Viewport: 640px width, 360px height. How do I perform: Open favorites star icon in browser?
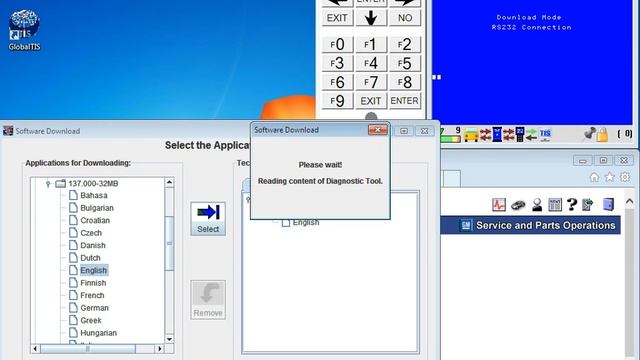610,177
